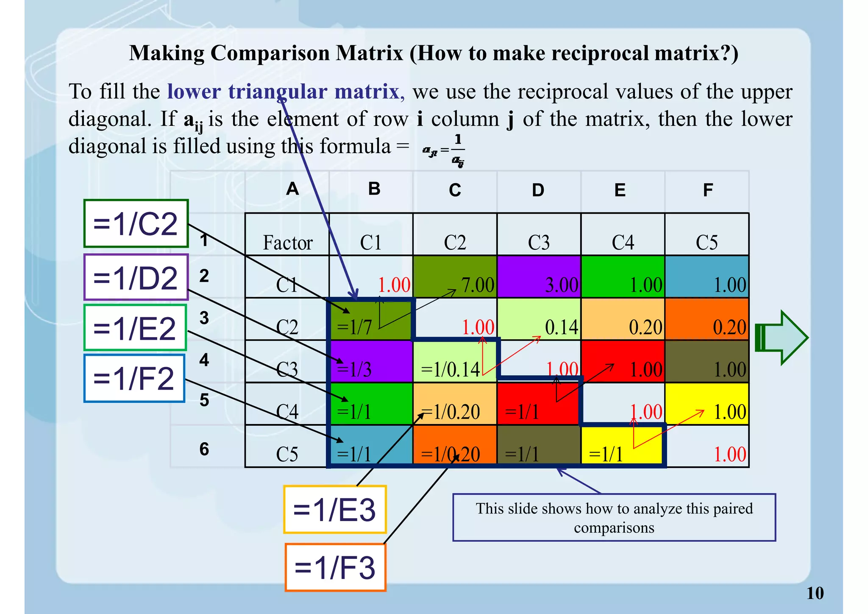The image size is (868, 614).
Task: Click the yellow 1.00 cell in row C4
Action: [x=707, y=404]
